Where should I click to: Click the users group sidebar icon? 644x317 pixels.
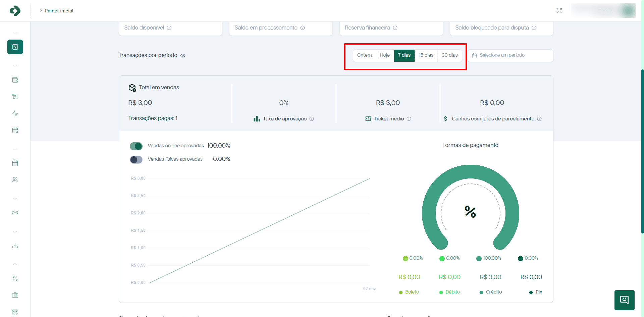(15, 180)
